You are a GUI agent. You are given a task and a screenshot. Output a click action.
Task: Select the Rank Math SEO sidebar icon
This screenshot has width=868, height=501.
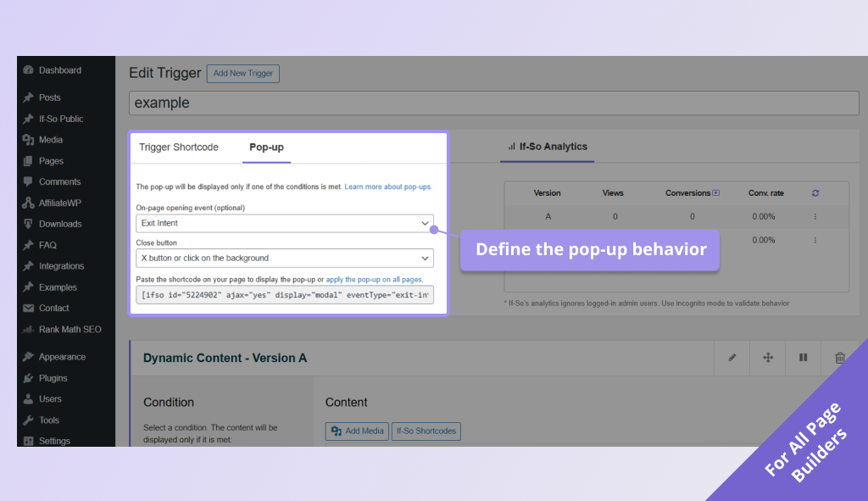click(x=62, y=329)
